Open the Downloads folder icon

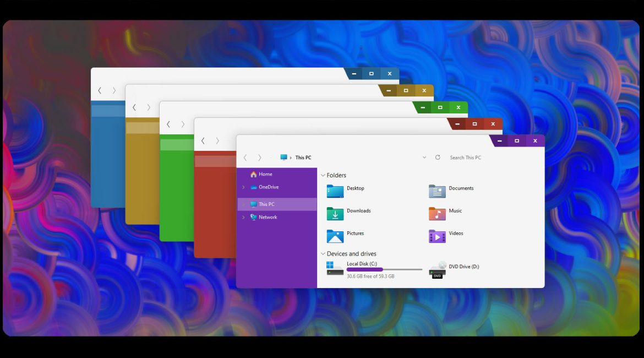click(335, 214)
